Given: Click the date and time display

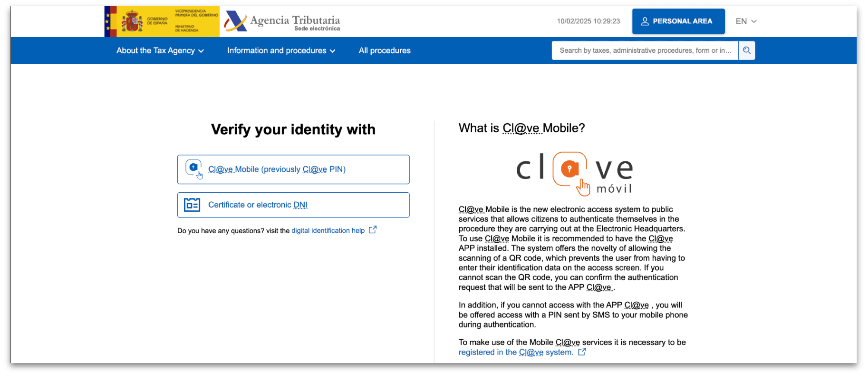Looking at the screenshot, I should (588, 21).
